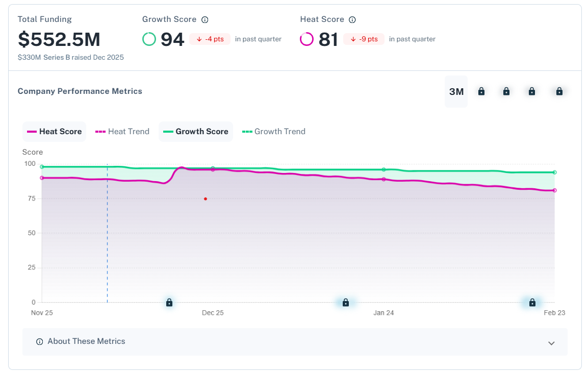This screenshot has width=588, height=374.
Task: Click the middle lock icon on chart axis
Action: (x=346, y=303)
